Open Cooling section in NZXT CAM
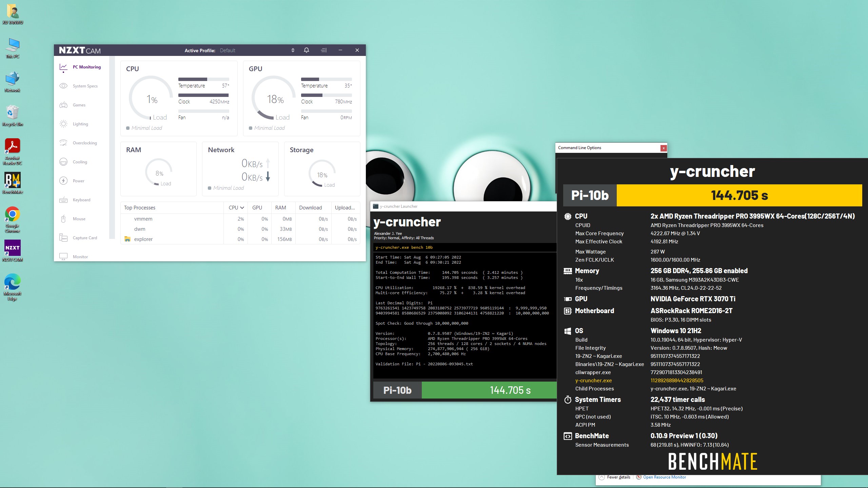868x488 pixels. pyautogui.click(x=74, y=162)
